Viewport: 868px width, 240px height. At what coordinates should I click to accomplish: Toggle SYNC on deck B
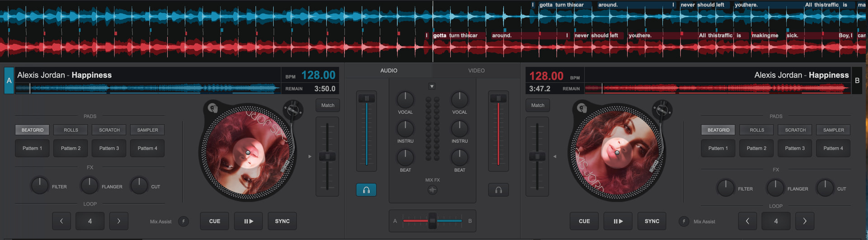pos(651,221)
